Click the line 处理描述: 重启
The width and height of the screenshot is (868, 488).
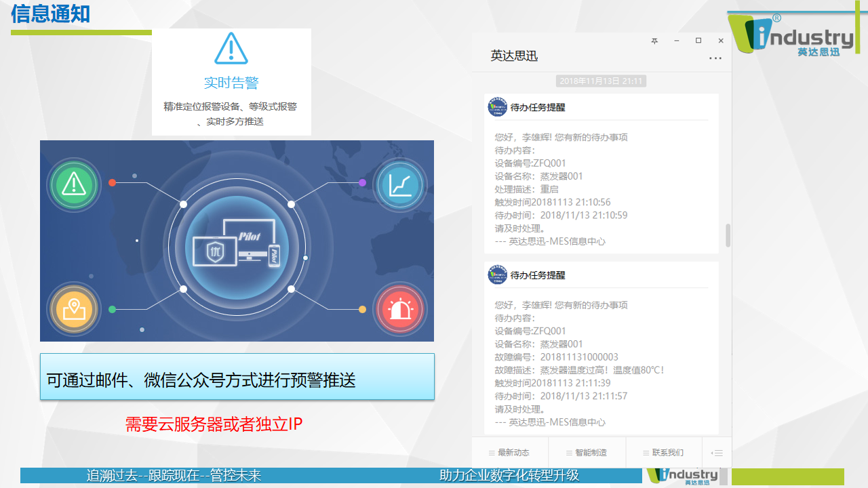coord(526,189)
